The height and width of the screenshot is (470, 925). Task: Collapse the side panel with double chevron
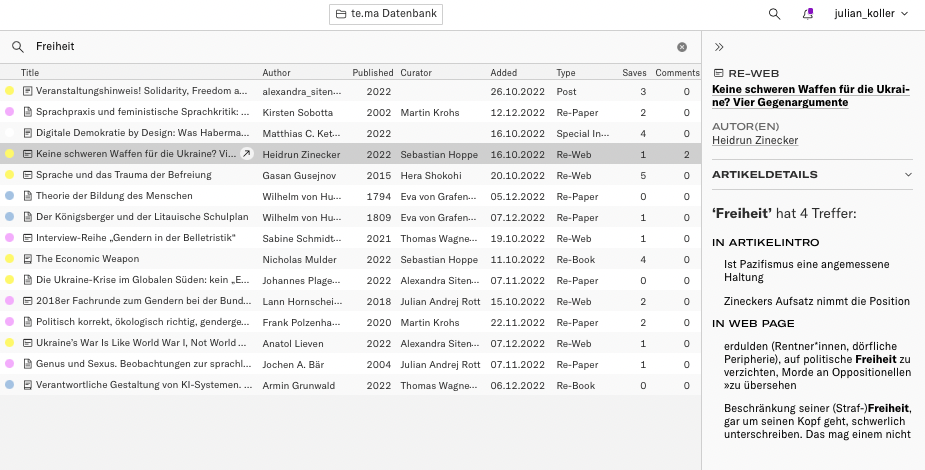(719, 47)
